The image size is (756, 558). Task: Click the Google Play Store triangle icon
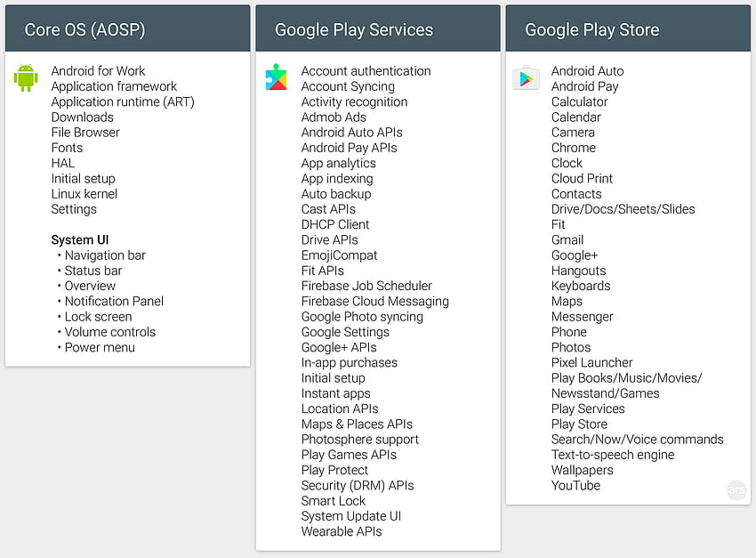point(526,78)
